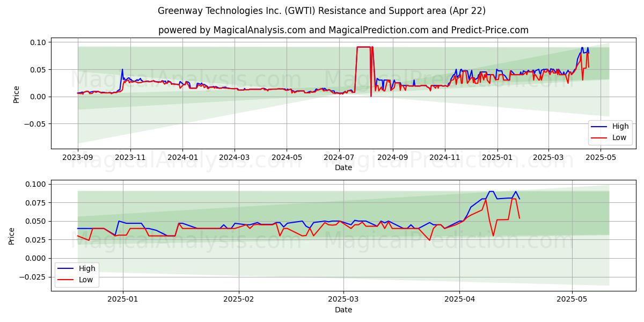Click the '2025-05' date label on top chart axis

(601, 158)
